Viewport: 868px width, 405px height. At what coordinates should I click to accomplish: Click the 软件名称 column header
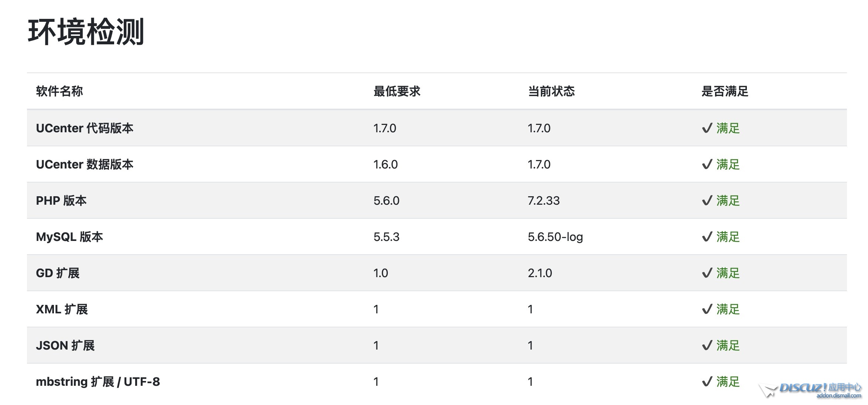pyautogui.click(x=59, y=91)
